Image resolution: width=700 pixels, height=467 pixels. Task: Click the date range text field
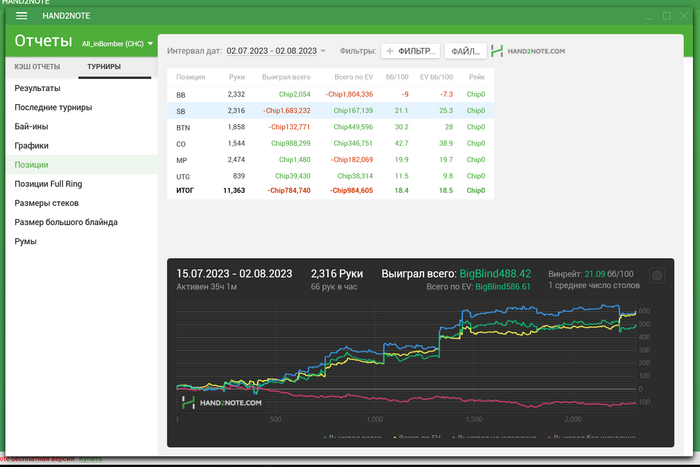pyautogui.click(x=271, y=51)
